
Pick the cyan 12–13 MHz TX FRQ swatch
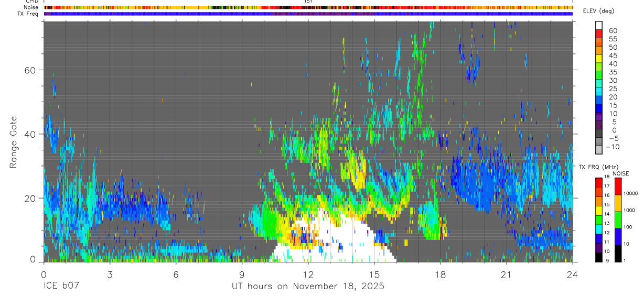click(599, 229)
